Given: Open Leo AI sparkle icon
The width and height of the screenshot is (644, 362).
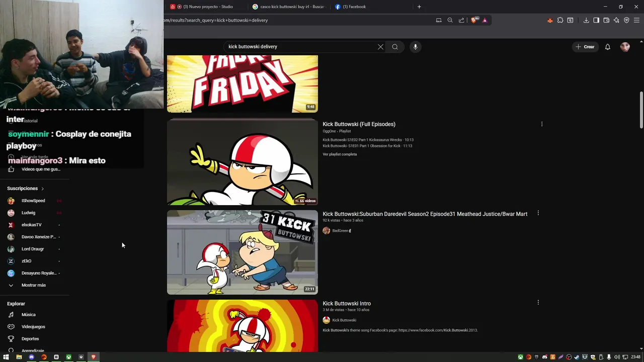Looking at the screenshot, I should pos(616,20).
